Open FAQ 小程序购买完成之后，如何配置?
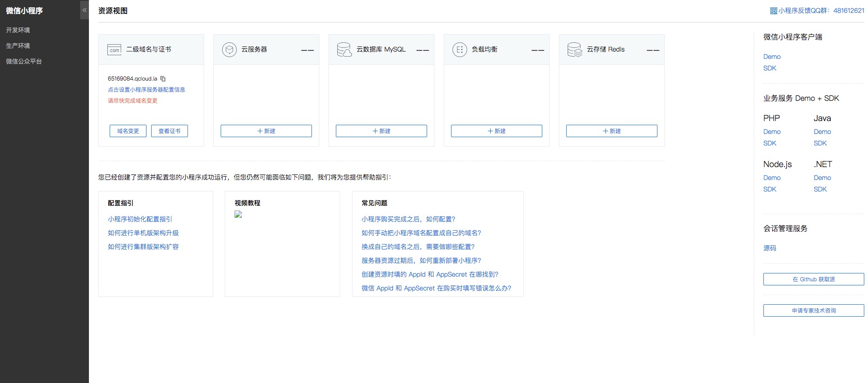This screenshot has width=868, height=383. tap(409, 219)
